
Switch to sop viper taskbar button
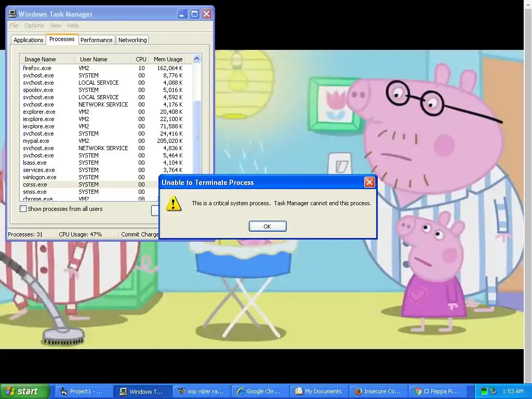202,391
